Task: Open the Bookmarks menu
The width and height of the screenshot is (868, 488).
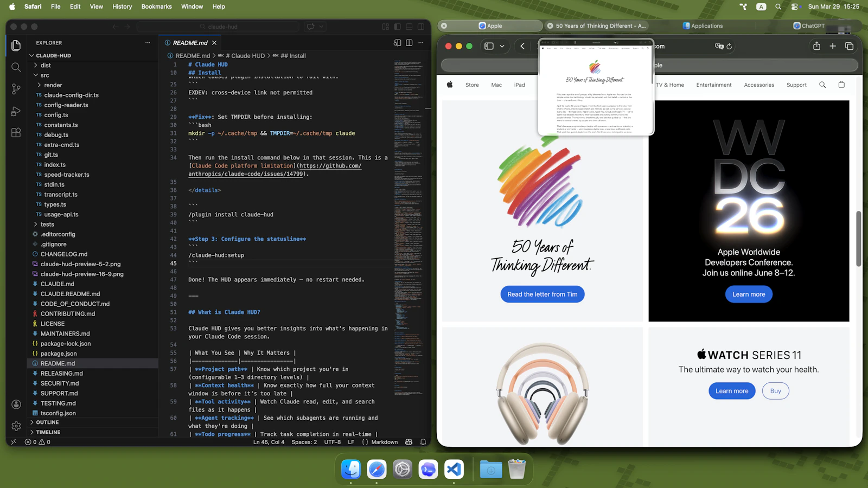Action: tap(156, 7)
